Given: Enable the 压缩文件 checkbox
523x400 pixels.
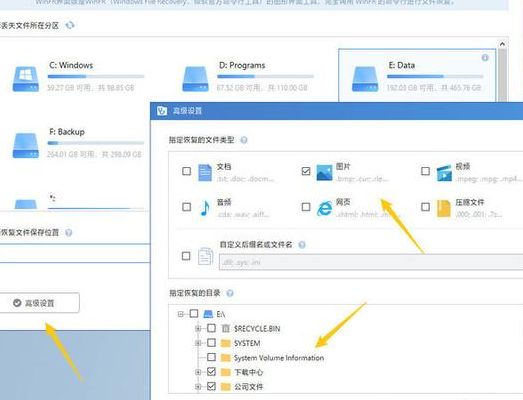Looking at the screenshot, I should click(x=425, y=207).
